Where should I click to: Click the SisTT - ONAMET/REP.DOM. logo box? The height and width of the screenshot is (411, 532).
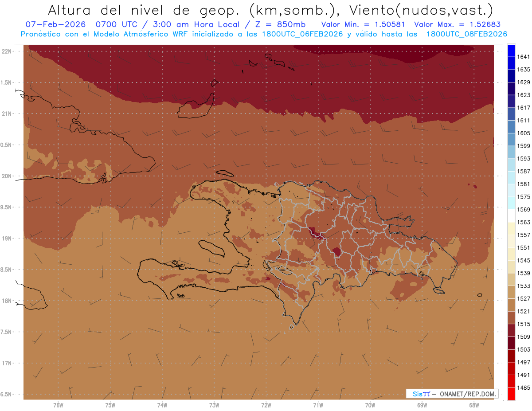pos(452,394)
